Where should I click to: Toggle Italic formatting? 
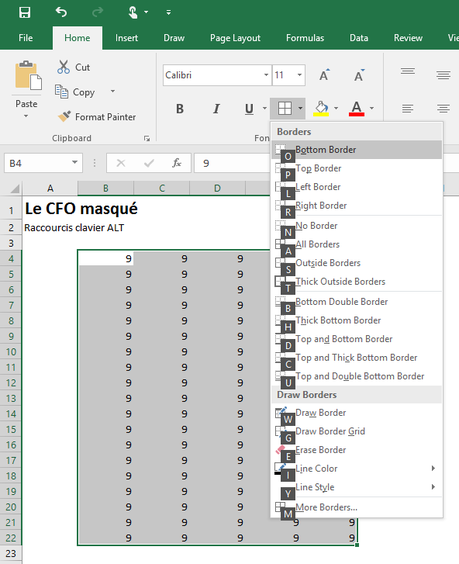pos(216,108)
